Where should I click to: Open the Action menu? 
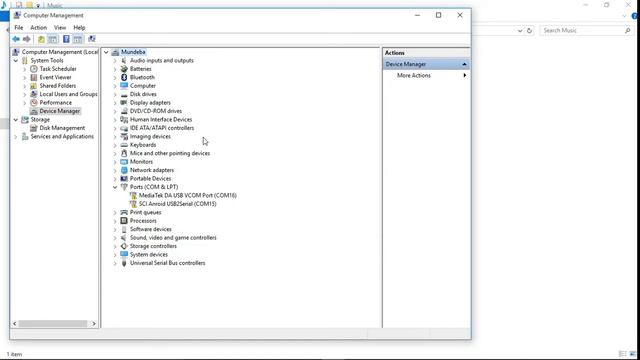tap(38, 27)
